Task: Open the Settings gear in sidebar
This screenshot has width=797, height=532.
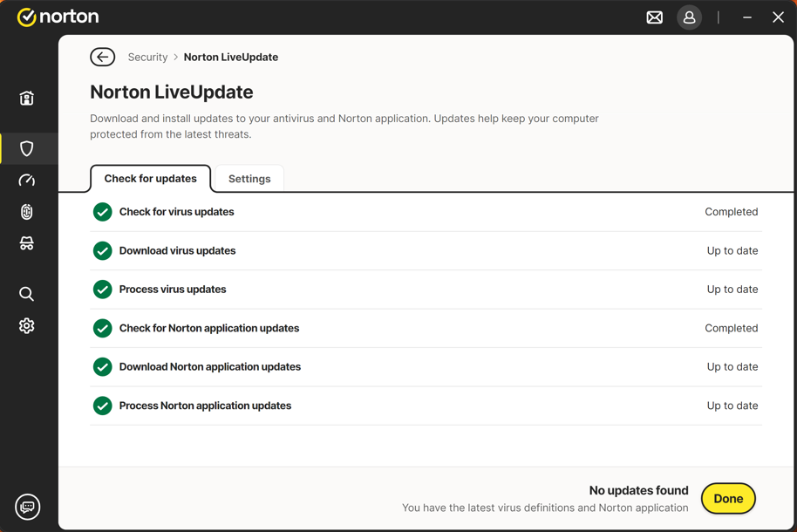Action: click(27, 325)
